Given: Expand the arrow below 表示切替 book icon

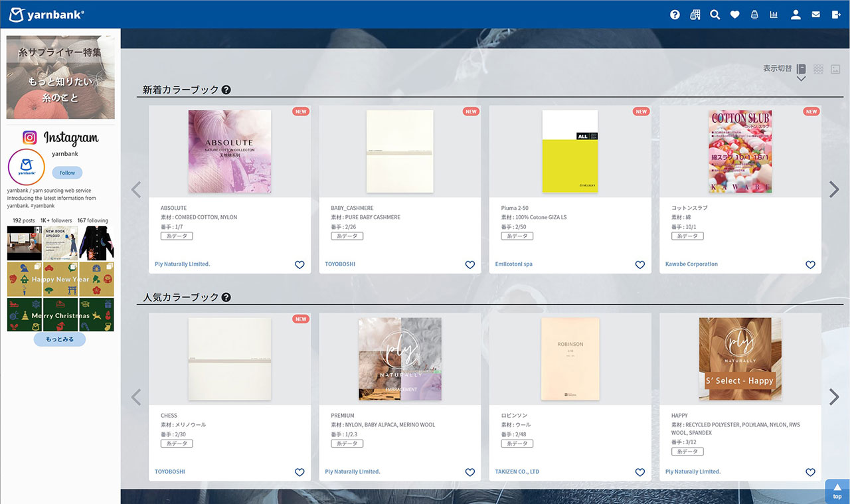Looking at the screenshot, I should pyautogui.click(x=802, y=79).
